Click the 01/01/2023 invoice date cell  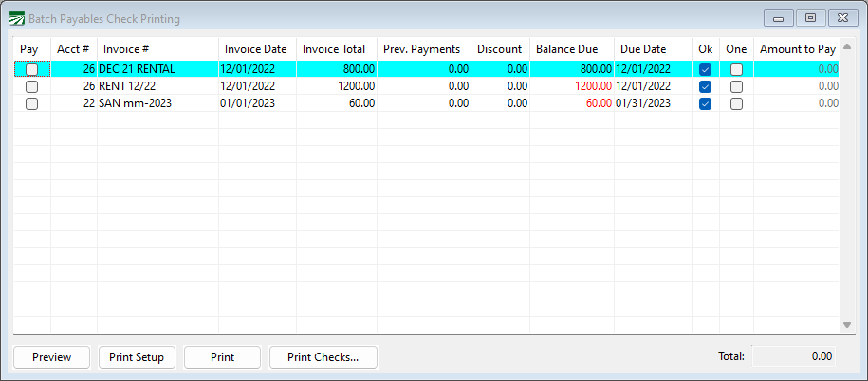pyautogui.click(x=257, y=103)
